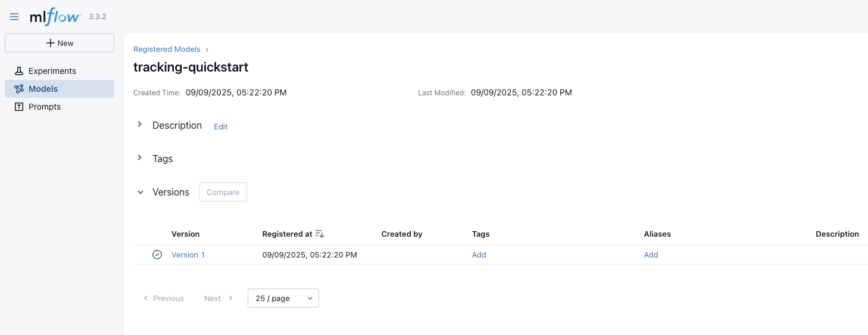Click the Version 1 ready status icon

point(157,255)
